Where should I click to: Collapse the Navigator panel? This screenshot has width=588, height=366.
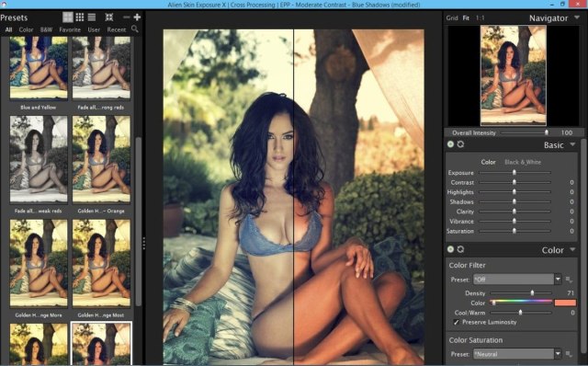coord(577,17)
